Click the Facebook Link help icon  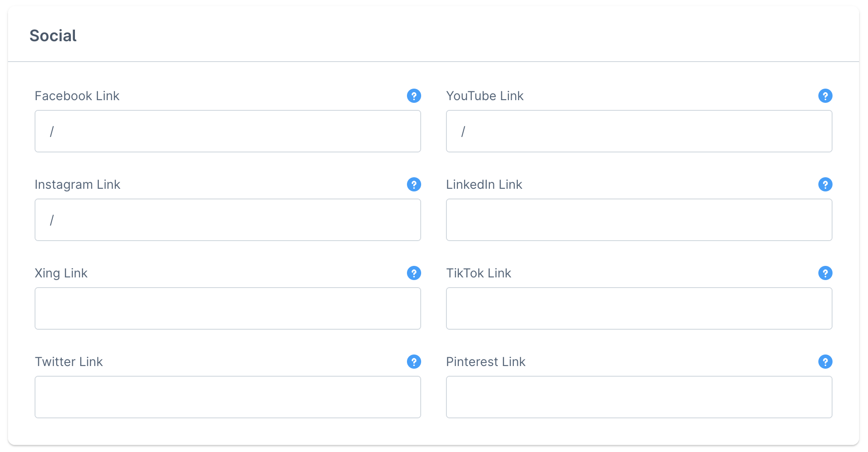pos(414,96)
